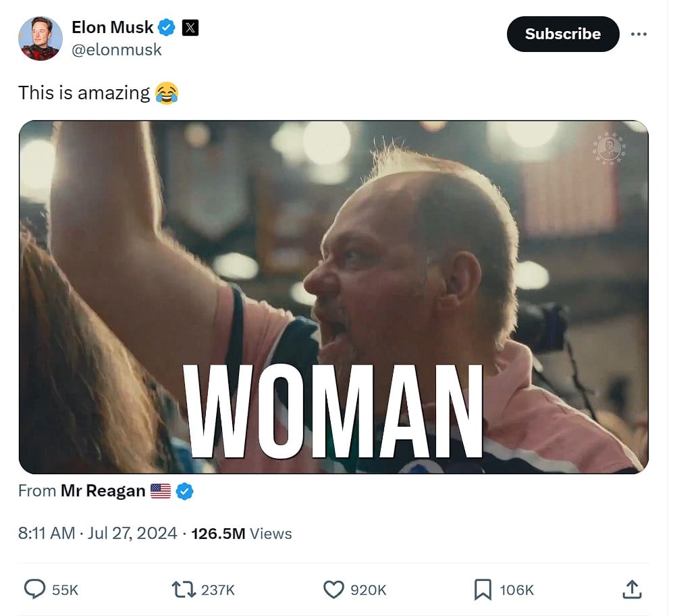Click the Elon Musk display name

113,27
